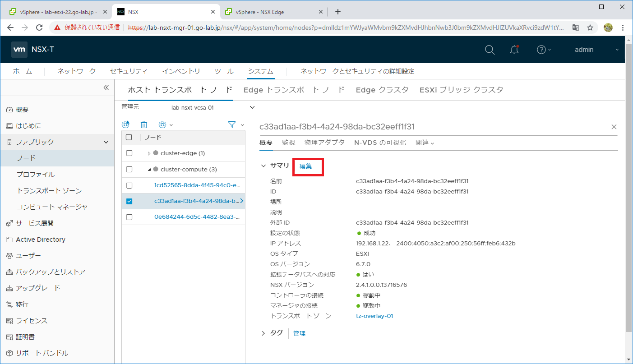The width and height of the screenshot is (633, 364).
Task: Click the page vertical scrollbar
Action: (x=629, y=187)
